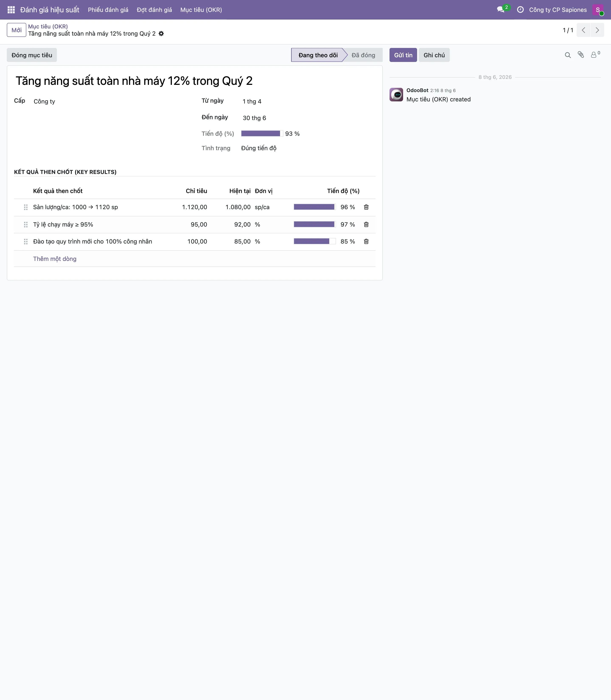Image resolution: width=611 pixels, height=700 pixels.
Task: Open the user avatar menu
Action: pos(598,10)
